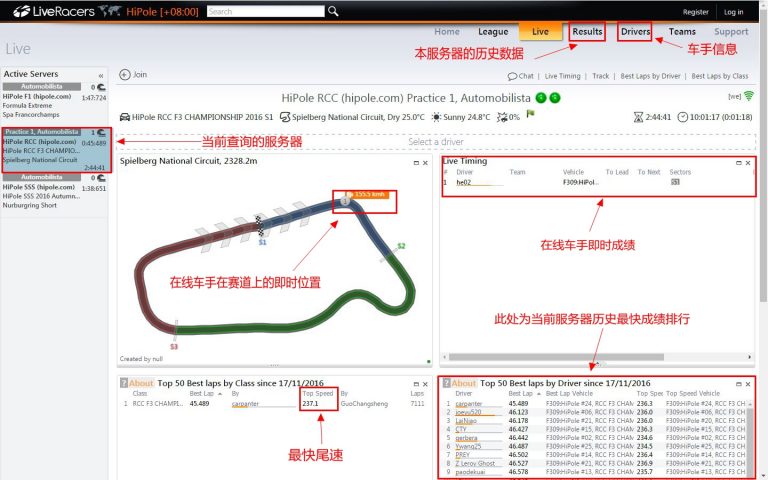Screen dimensions: 768x480
Task: Click the search magnifier icon
Action: click(x=333, y=11)
